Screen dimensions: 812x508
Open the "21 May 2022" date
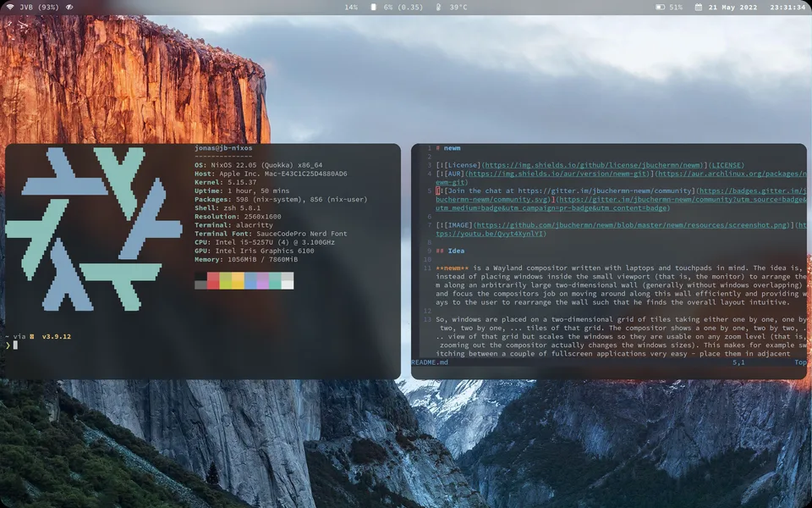click(732, 8)
